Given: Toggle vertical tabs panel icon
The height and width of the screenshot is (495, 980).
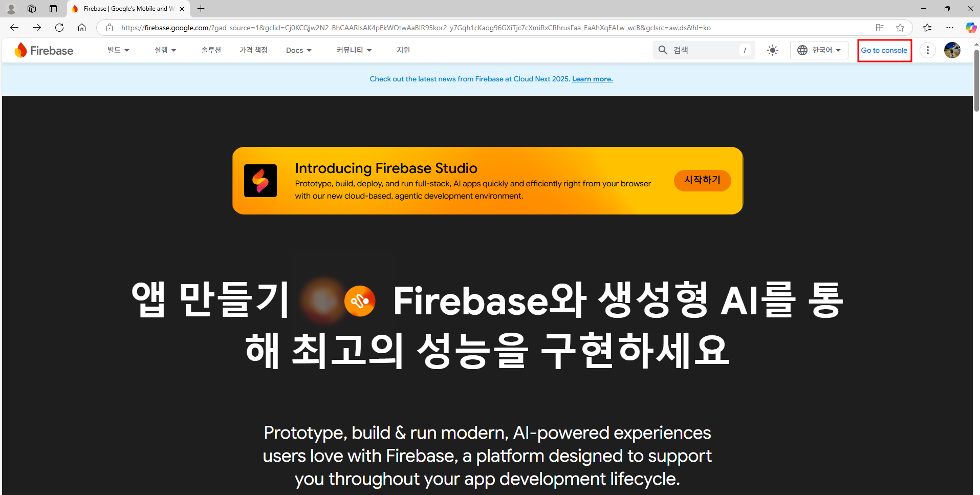Looking at the screenshot, I should coord(53,9).
